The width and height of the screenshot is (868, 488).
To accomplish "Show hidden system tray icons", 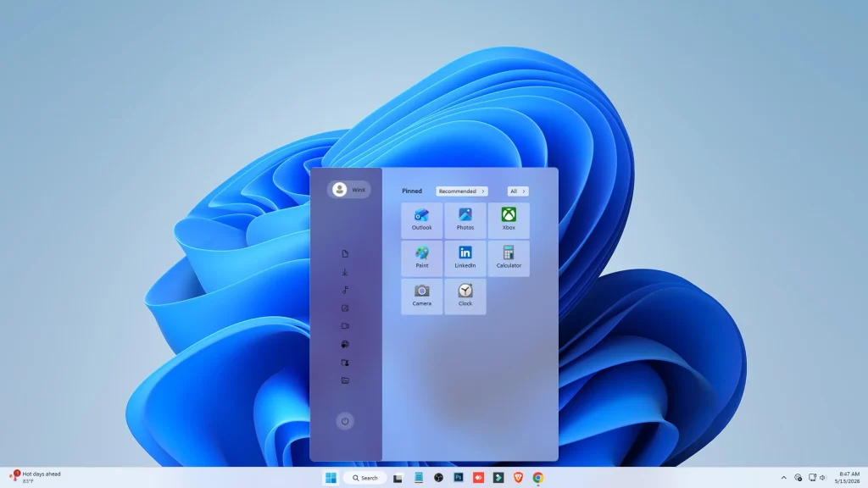I will coord(784,478).
